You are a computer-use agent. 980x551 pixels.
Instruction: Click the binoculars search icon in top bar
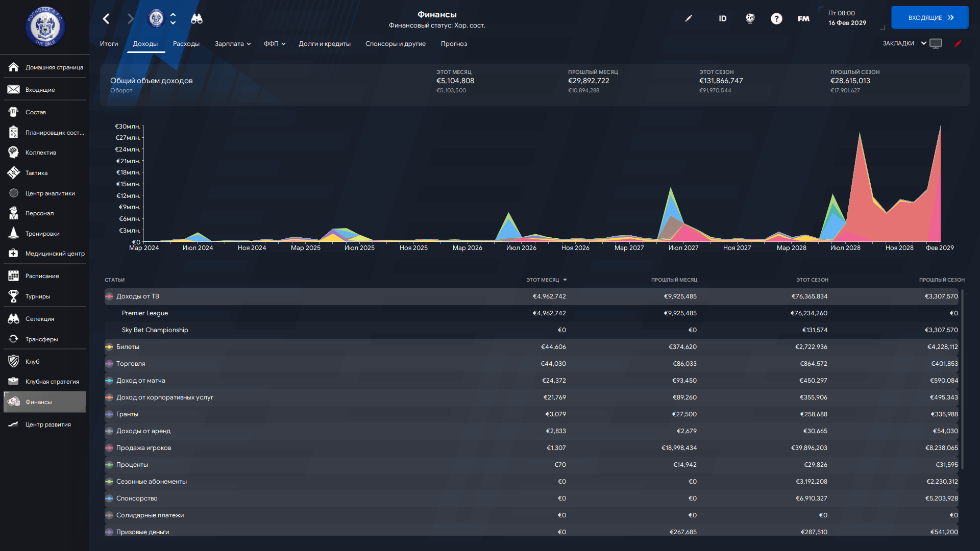click(x=197, y=19)
